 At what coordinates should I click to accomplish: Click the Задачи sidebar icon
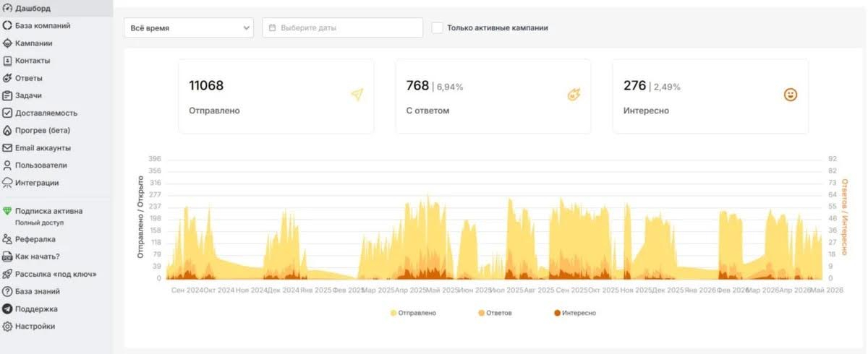coord(7,95)
